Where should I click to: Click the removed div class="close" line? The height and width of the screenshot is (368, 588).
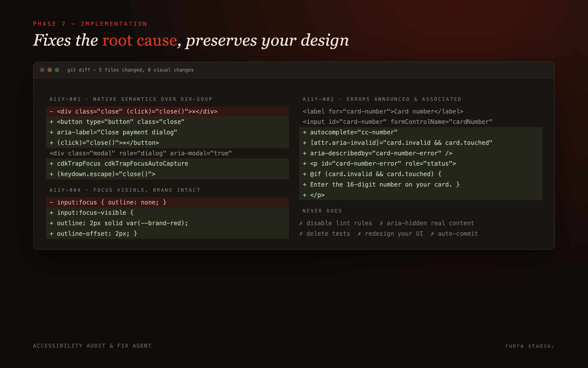pos(167,112)
